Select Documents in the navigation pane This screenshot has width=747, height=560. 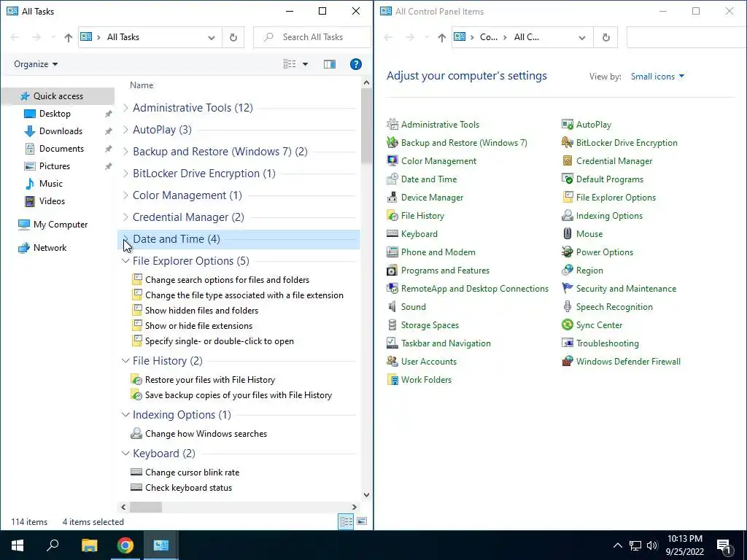pos(61,149)
